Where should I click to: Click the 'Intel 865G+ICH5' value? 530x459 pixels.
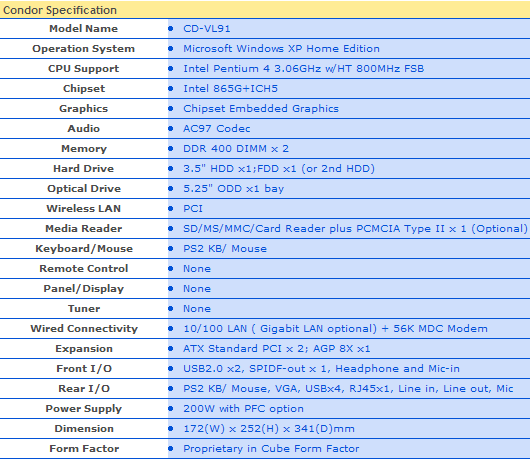230,89
